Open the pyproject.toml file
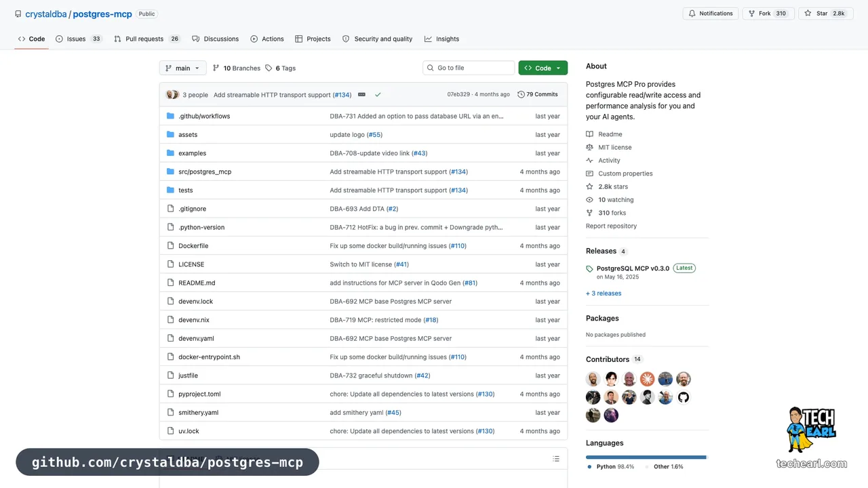This screenshot has height=488, width=868. pos(199,394)
